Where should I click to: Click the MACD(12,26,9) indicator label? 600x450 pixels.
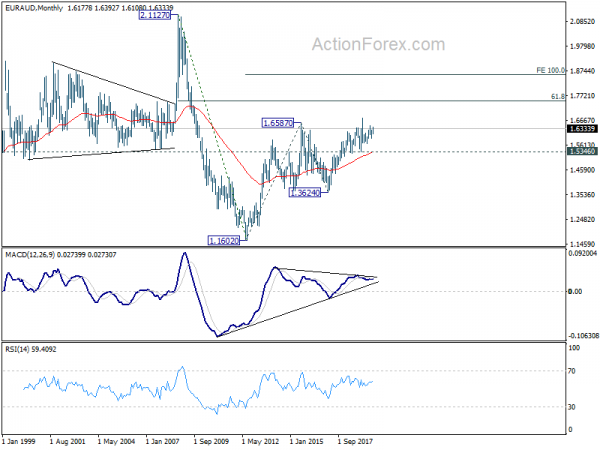30,255
